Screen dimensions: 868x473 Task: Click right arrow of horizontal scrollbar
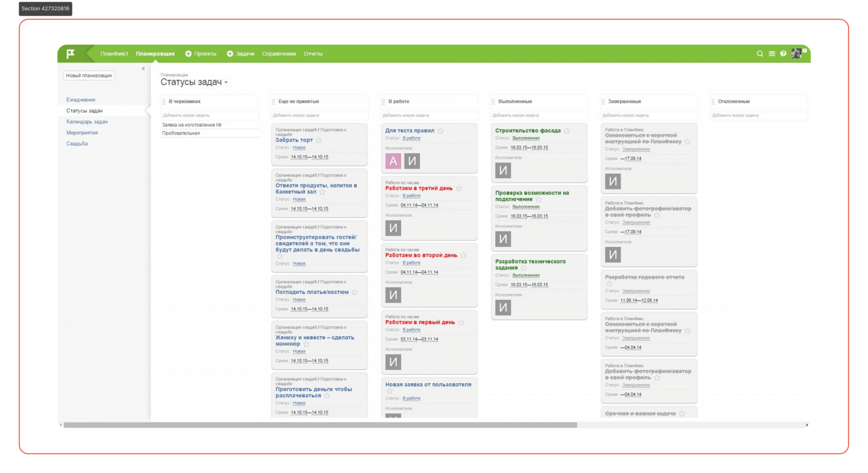pos(807,425)
